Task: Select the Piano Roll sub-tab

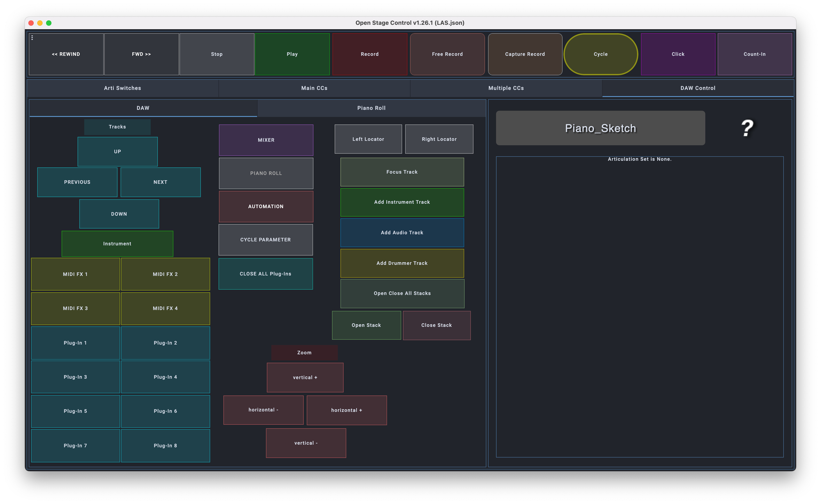Action: 371,108
